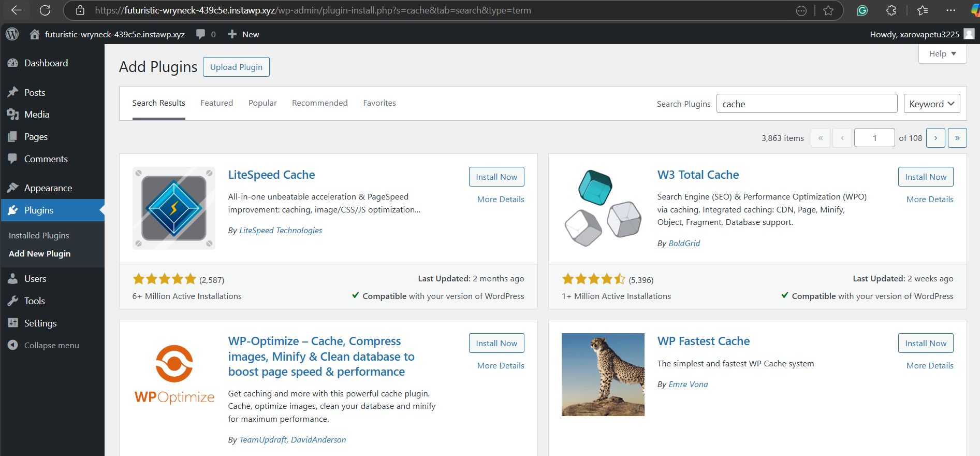Viewport: 980px width, 456px height.
Task: Switch to the Favorites tab
Action: (x=379, y=103)
